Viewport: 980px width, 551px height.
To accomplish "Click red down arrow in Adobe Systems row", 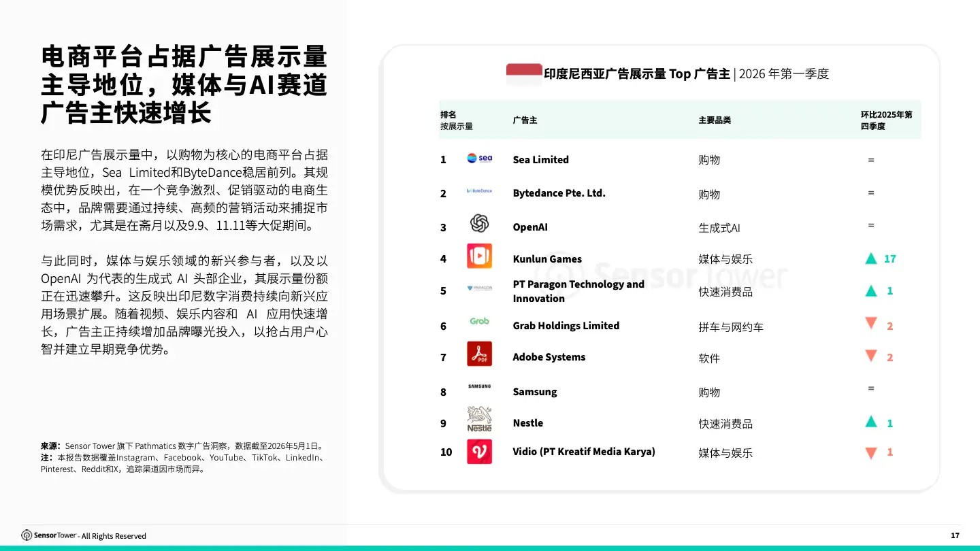I will click(870, 356).
